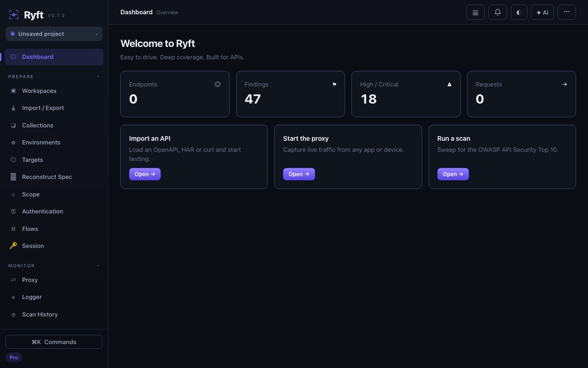This screenshot has width=588, height=368.
Task: Select the Scope crosshair icon
Action: coord(13,195)
